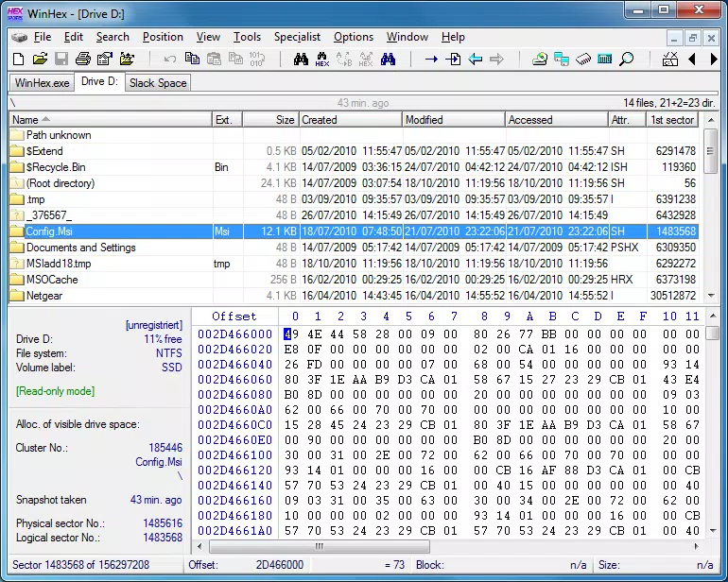The height and width of the screenshot is (582, 728).
Task: Open the Edit menu
Action: point(74,37)
